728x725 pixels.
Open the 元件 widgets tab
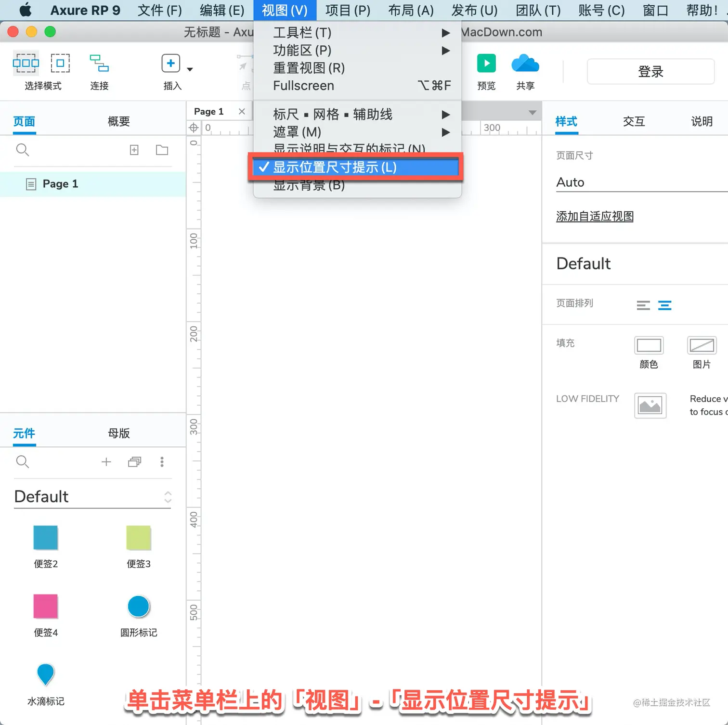pos(24,433)
